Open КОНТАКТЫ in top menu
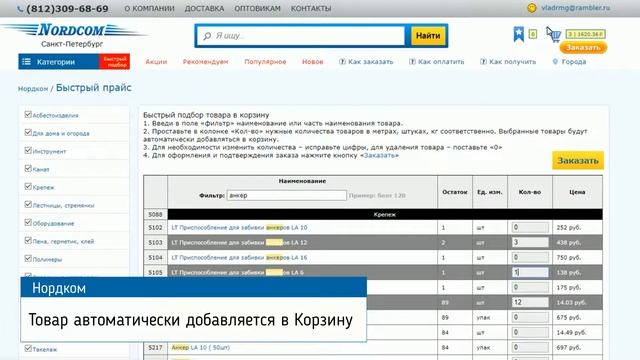Screen dimensions: 640x360 [x=311, y=8]
